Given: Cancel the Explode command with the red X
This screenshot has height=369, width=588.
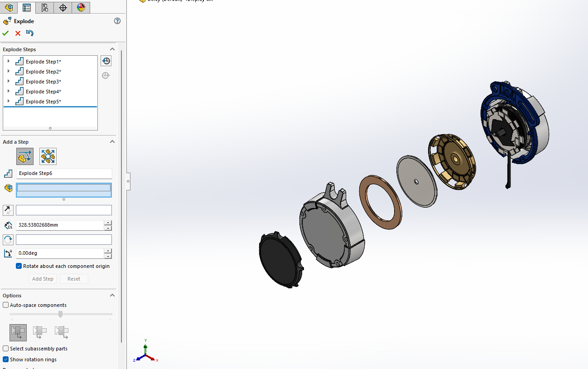Looking at the screenshot, I should pos(17,33).
